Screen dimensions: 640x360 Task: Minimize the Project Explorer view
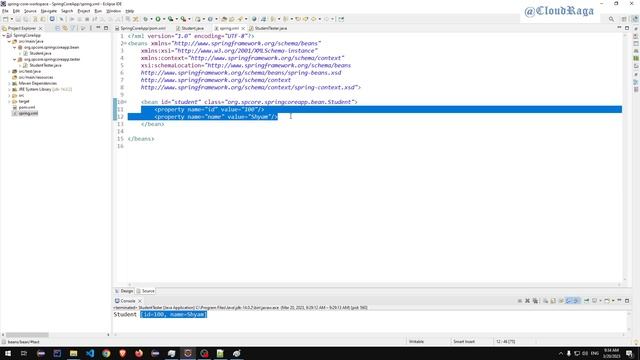(98, 28)
